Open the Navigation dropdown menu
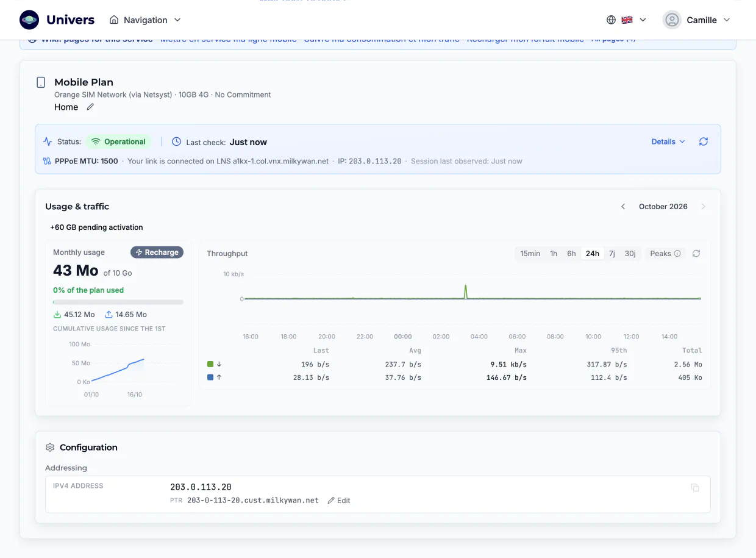 pos(145,20)
